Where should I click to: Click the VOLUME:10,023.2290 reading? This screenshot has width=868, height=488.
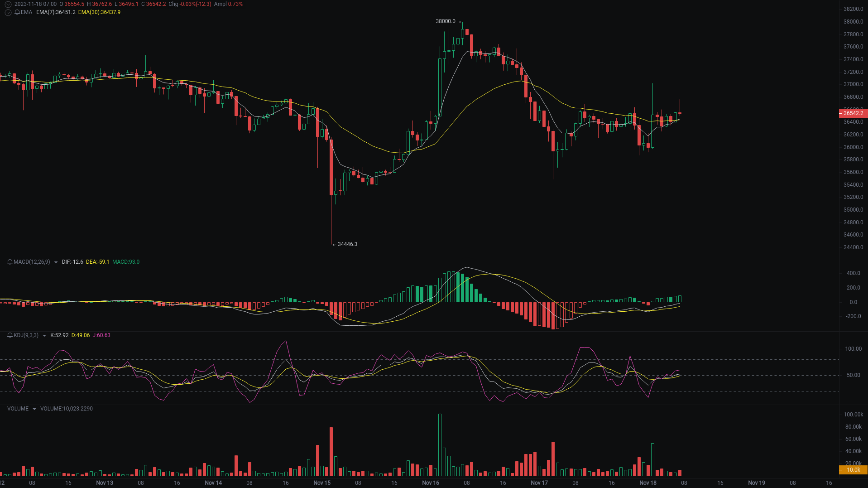click(x=67, y=409)
